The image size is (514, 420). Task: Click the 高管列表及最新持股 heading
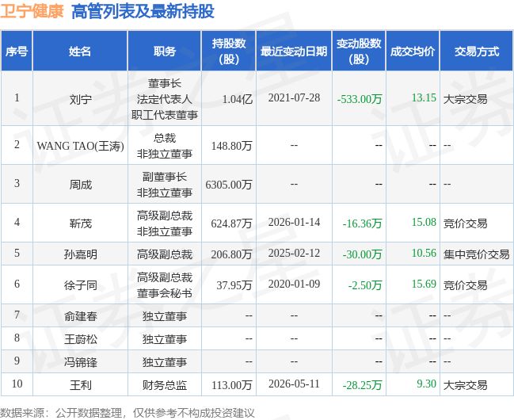click(143, 11)
